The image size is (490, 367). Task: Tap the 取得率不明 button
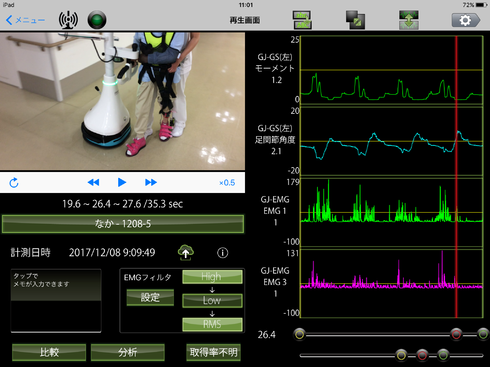click(213, 352)
